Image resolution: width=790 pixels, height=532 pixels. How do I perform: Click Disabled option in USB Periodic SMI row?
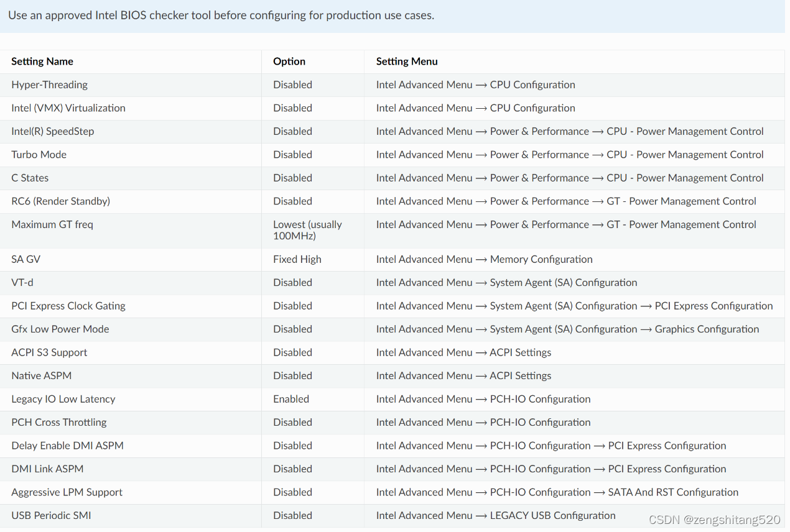point(292,516)
